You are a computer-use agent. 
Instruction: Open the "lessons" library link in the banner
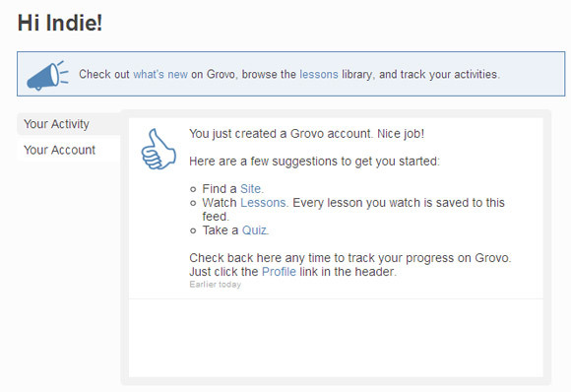coord(319,74)
